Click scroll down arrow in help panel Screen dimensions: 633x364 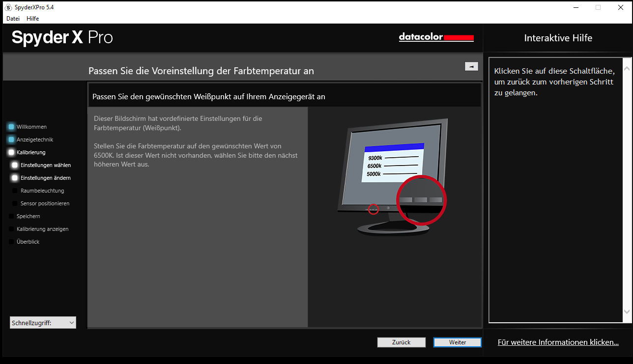coord(627,311)
